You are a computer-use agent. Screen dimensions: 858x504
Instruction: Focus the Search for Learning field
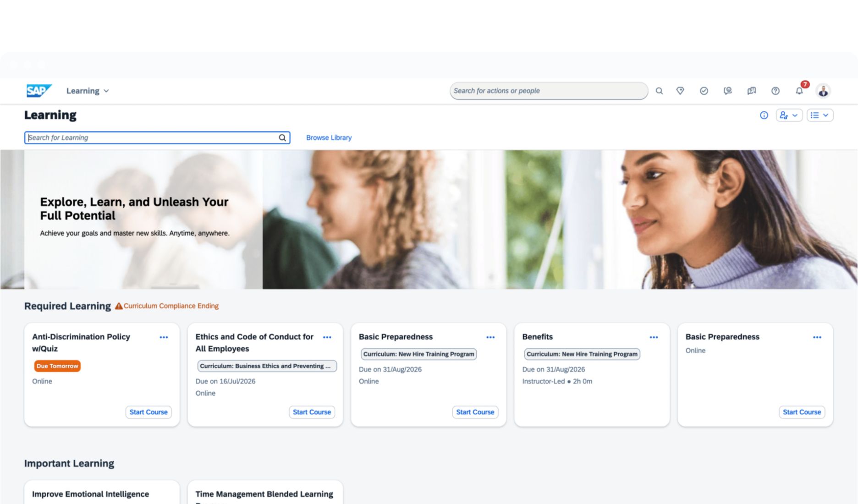point(157,137)
